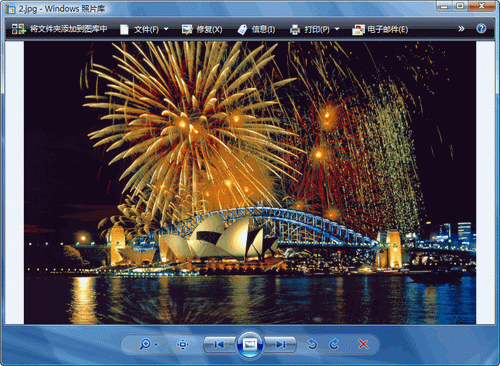Click the fireworks photo in viewer
The image size is (500, 366).
(250, 183)
